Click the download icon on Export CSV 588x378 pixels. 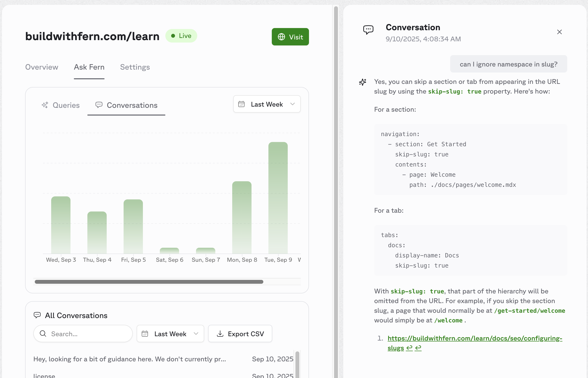pos(220,334)
